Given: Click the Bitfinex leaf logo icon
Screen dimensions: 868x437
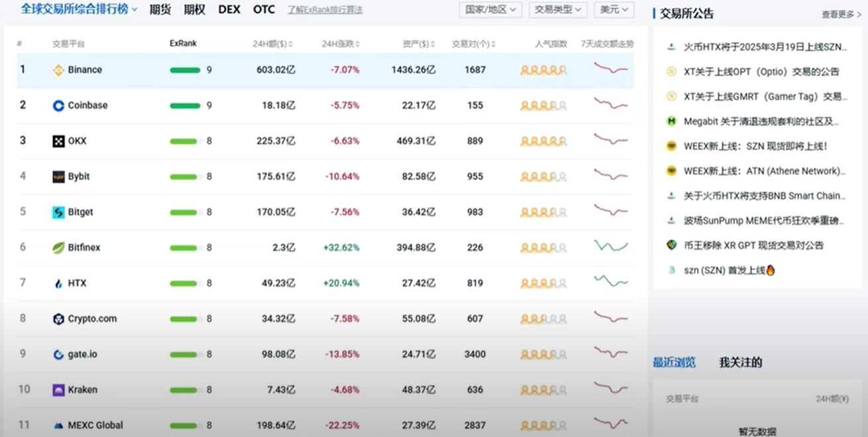Looking at the screenshot, I should click(x=58, y=248).
